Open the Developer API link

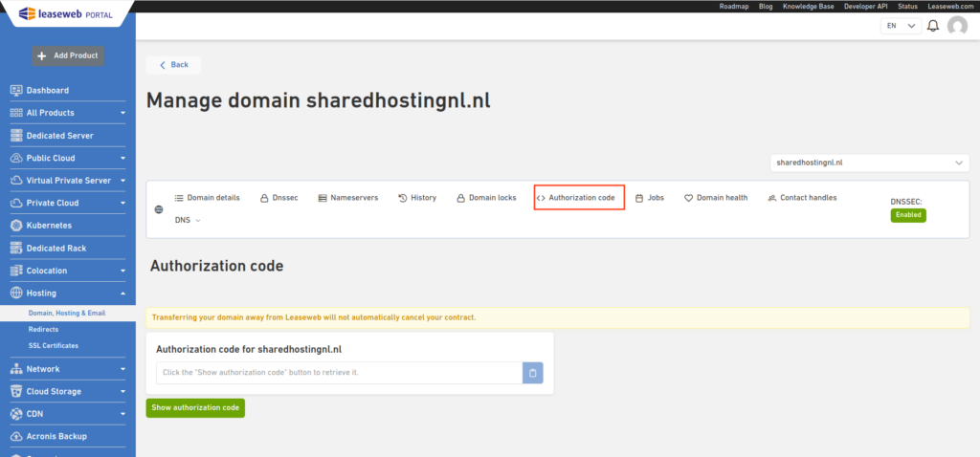coord(866,7)
